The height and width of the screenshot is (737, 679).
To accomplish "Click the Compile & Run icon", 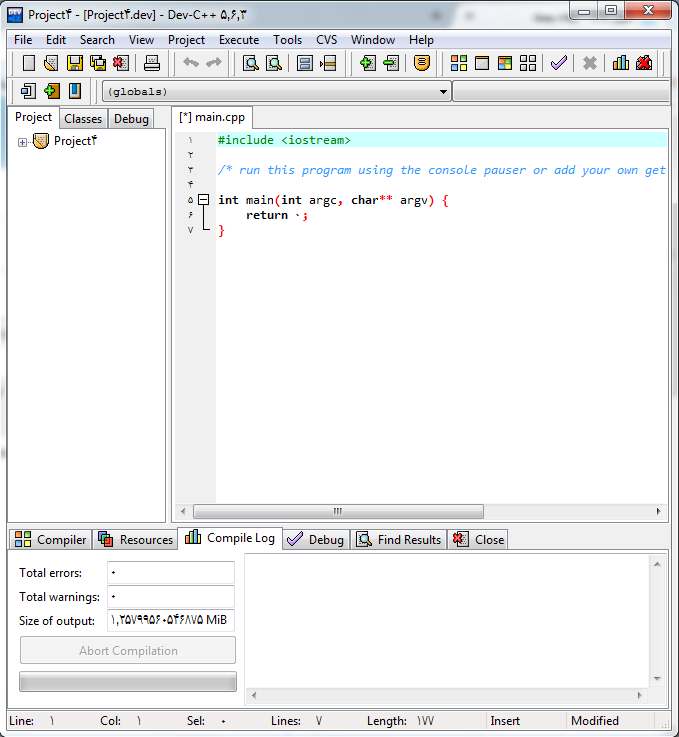I will (x=505, y=63).
